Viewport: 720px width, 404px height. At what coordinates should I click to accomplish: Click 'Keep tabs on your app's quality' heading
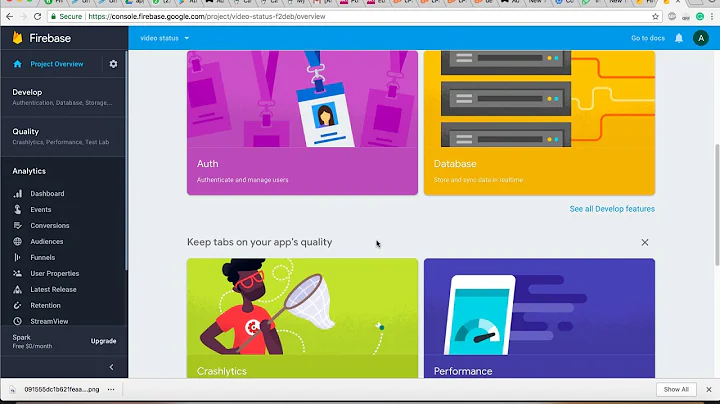click(x=259, y=242)
